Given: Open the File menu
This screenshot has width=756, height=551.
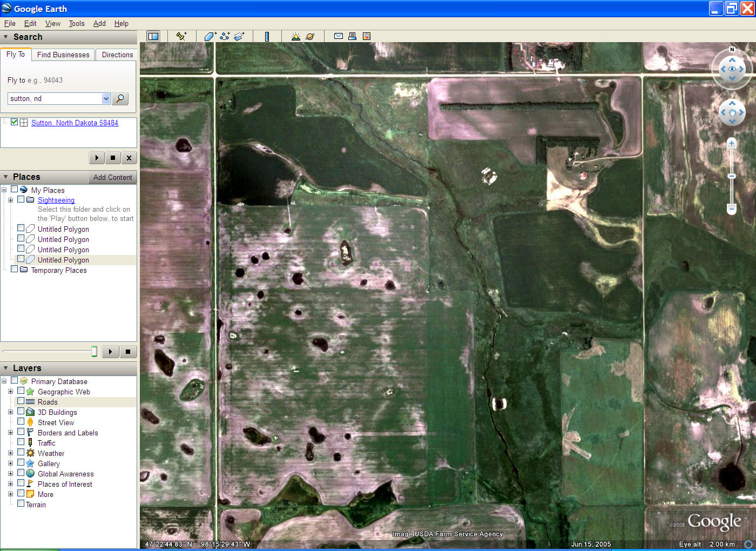Looking at the screenshot, I should [10, 23].
